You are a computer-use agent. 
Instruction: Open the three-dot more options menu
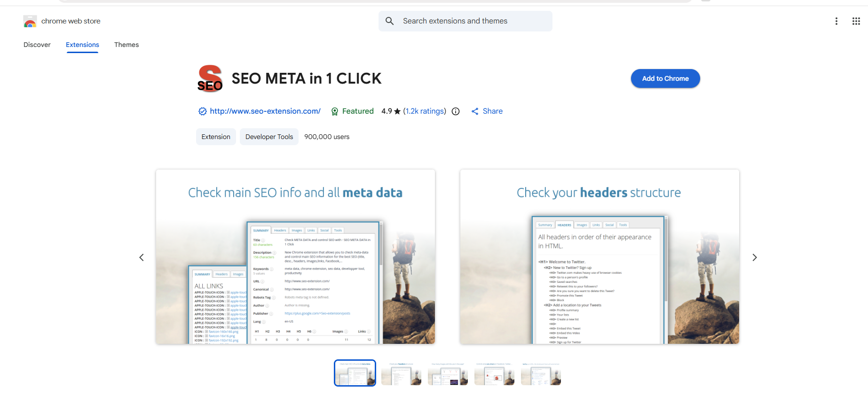836,21
